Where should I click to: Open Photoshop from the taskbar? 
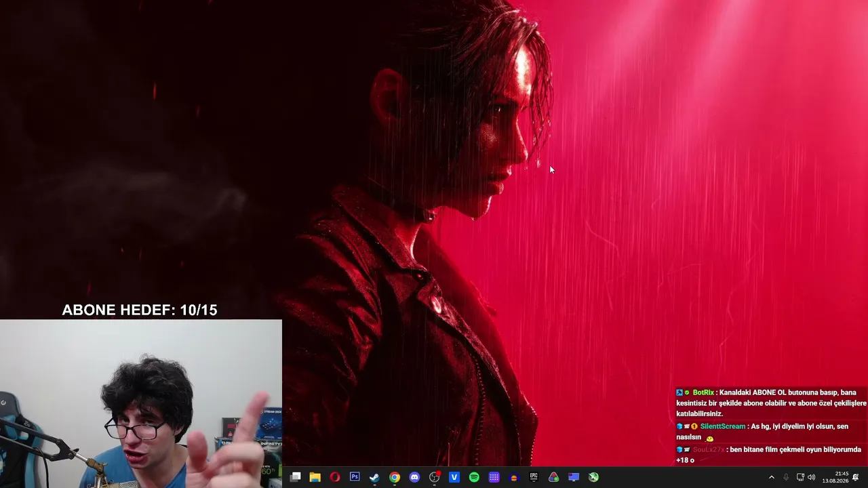[x=355, y=477]
